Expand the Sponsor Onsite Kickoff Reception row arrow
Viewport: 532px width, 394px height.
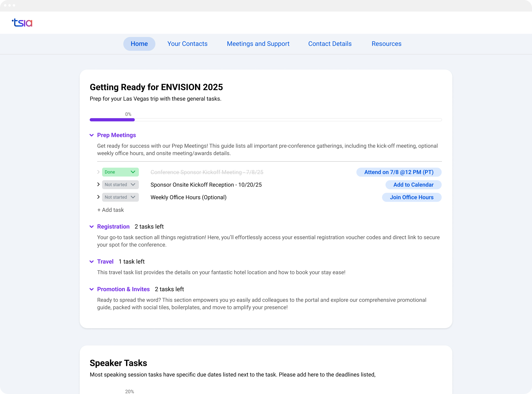tap(98, 184)
